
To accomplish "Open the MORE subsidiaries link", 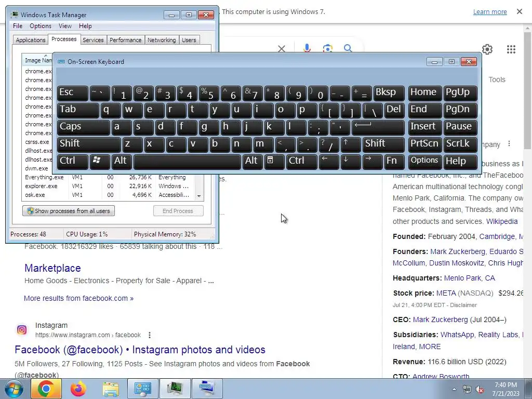I will point(430,347).
